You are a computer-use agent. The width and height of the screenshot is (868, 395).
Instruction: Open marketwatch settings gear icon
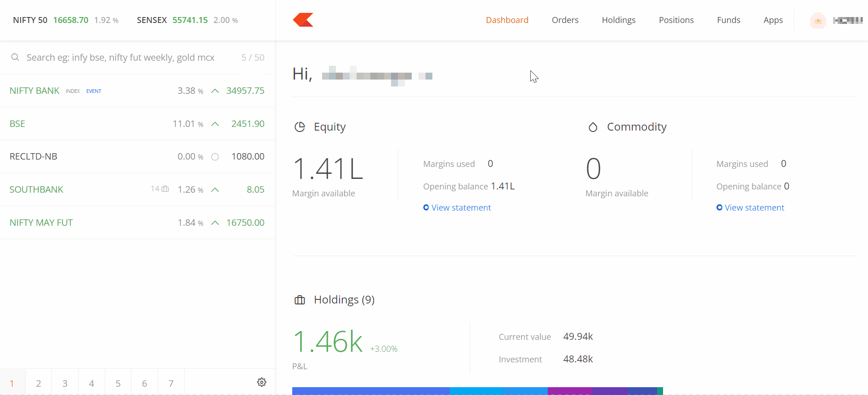[x=261, y=382]
